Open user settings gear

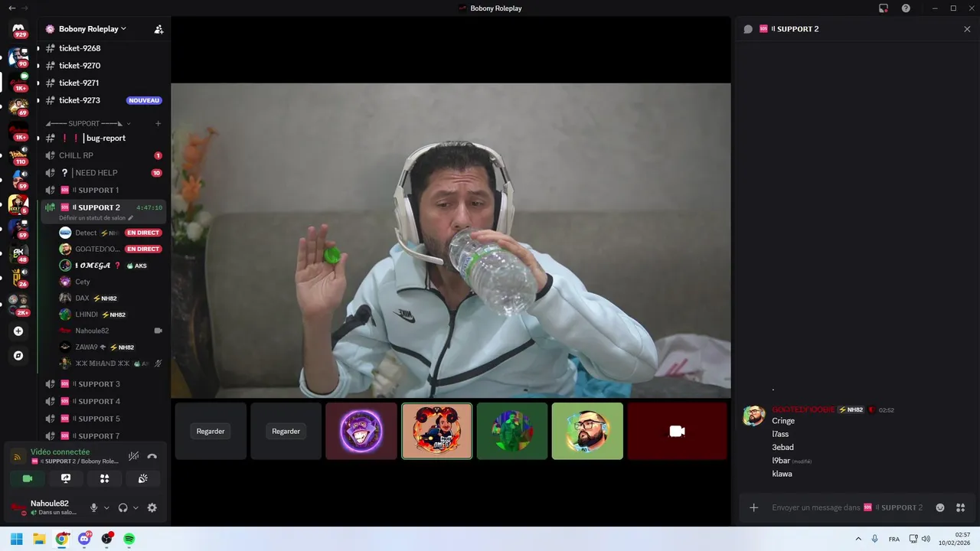(x=152, y=507)
